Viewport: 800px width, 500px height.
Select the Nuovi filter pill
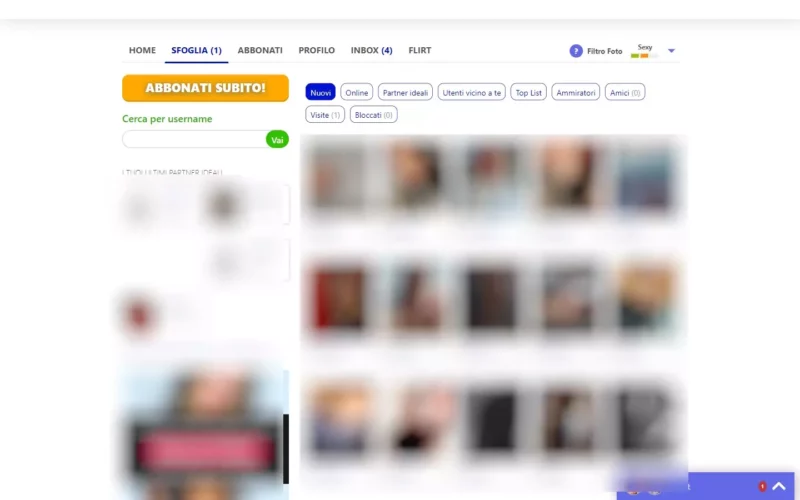tap(320, 92)
